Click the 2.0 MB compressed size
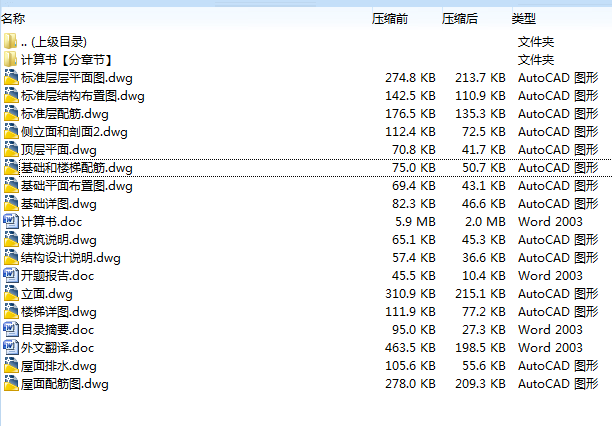 [x=485, y=221]
